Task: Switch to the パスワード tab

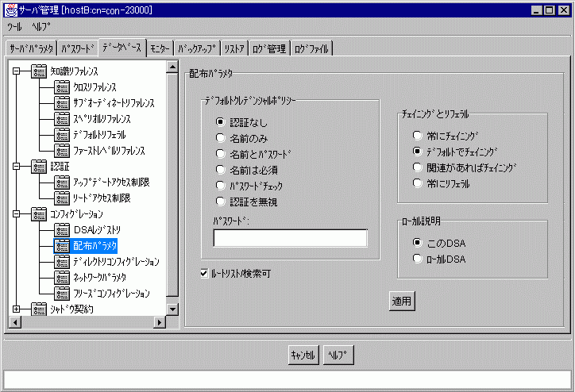Action: point(78,48)
